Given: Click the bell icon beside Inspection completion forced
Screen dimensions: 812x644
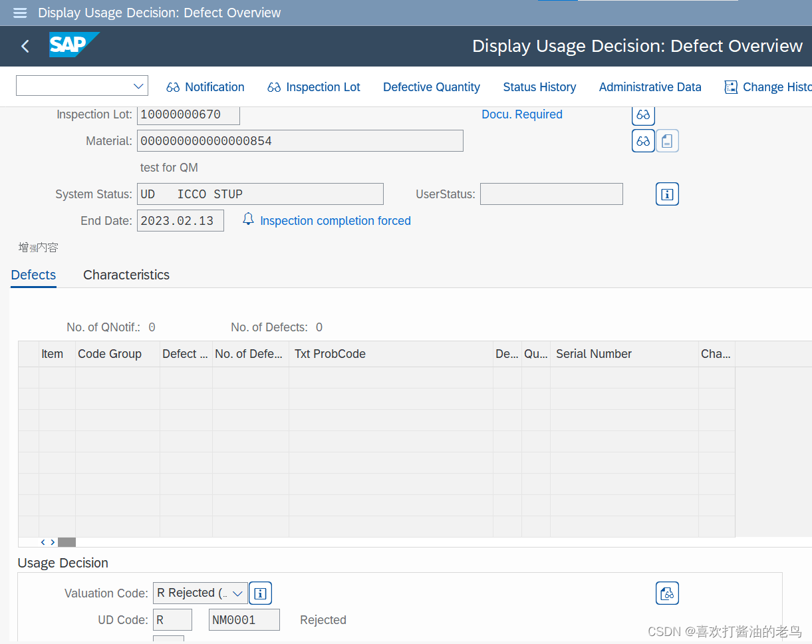Looking at the screenshot, I should [x=248, y=219].
